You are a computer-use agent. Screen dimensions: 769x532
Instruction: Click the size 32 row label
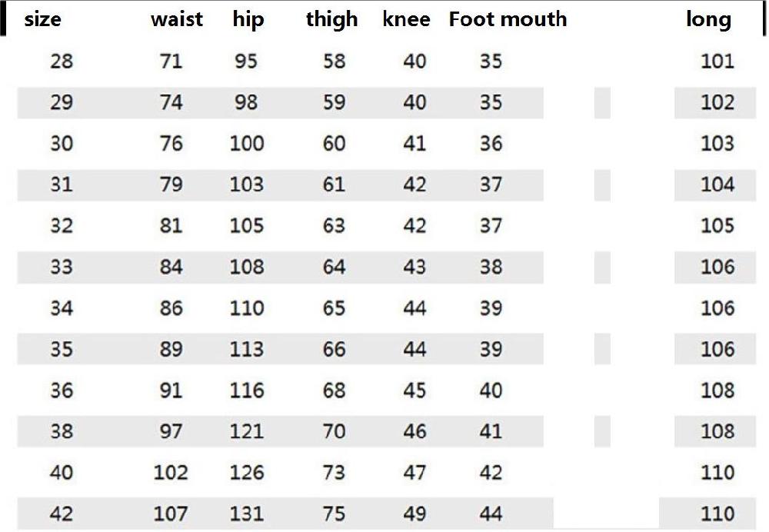[62, 226]
